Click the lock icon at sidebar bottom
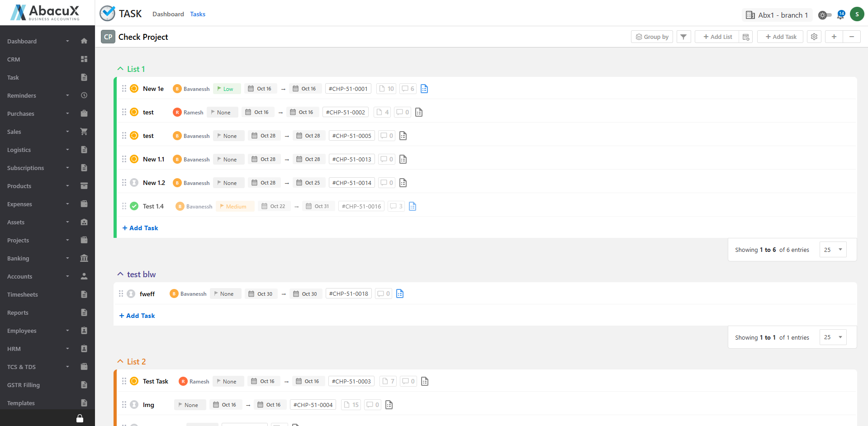Image resolution: width=868 pixels, height=426 pixels. pos(80,418)
